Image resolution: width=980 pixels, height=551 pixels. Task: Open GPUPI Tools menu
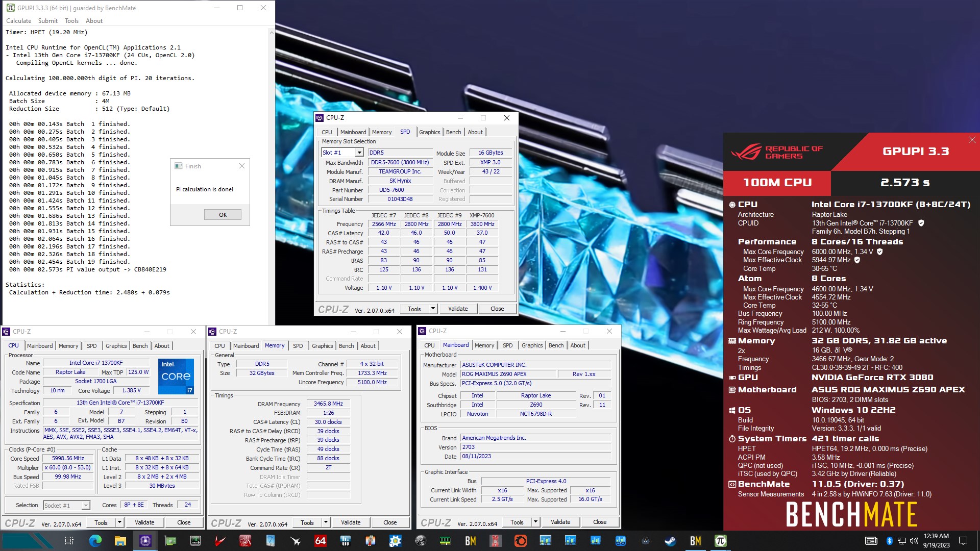[71, 21]
